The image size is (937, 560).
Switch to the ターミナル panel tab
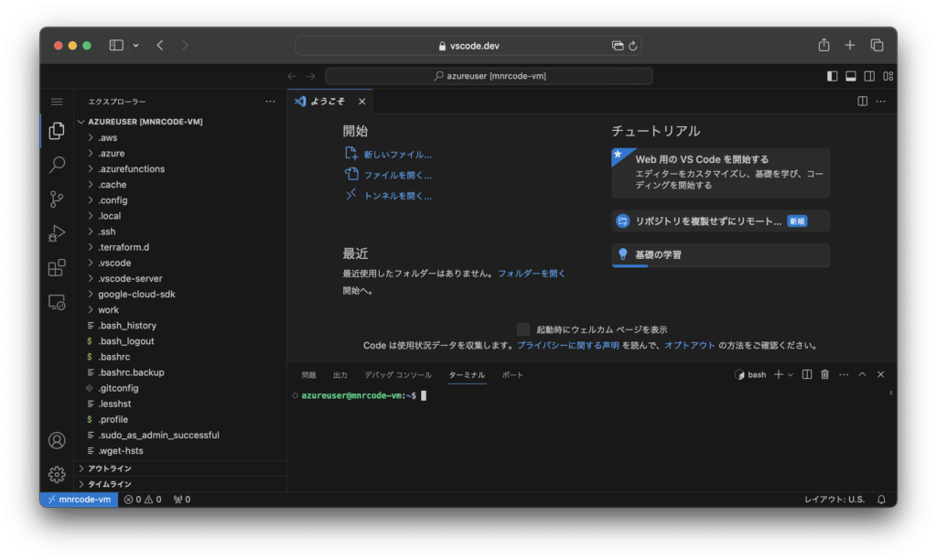pyautogui.click(x=467, y=375)
